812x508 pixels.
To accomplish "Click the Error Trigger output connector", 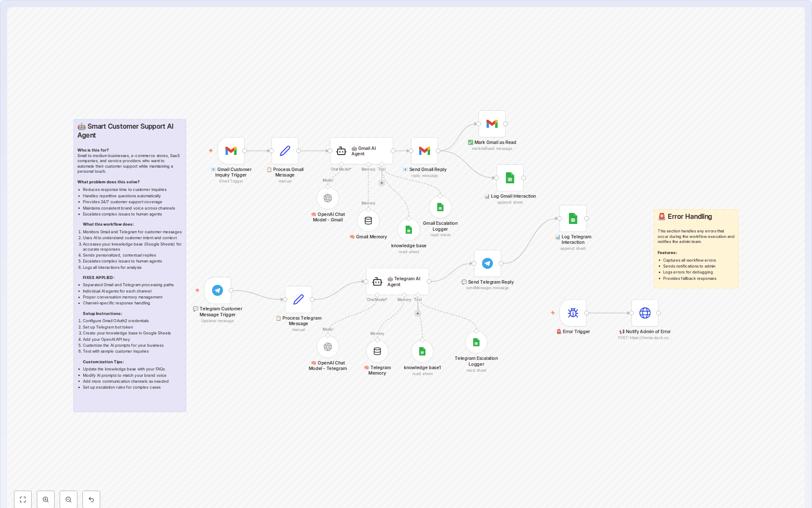I will pos(587,313).
